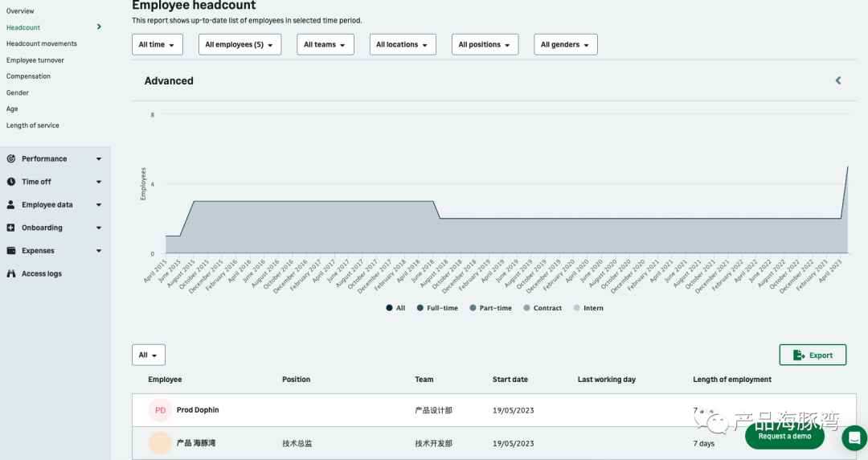Open the All teams dropdown

(325, 44)
